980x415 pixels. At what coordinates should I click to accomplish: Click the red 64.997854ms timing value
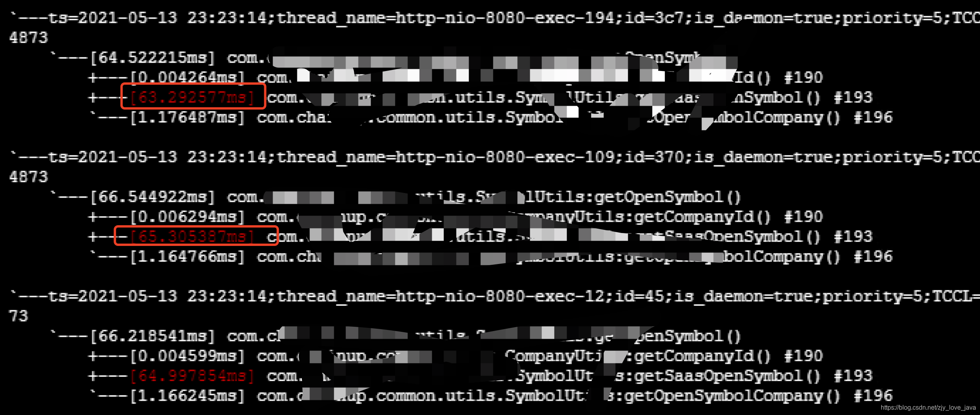tap(193, 375)
